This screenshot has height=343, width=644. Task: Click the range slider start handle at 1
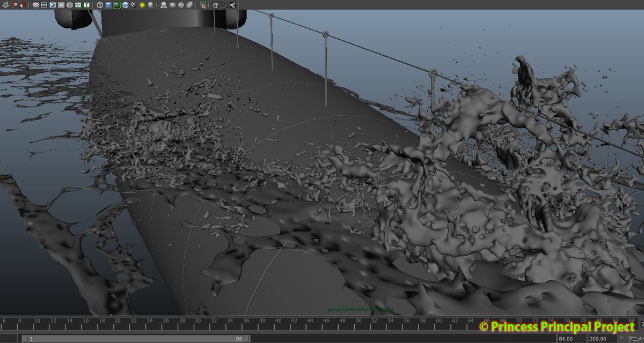tap(25, 339)
